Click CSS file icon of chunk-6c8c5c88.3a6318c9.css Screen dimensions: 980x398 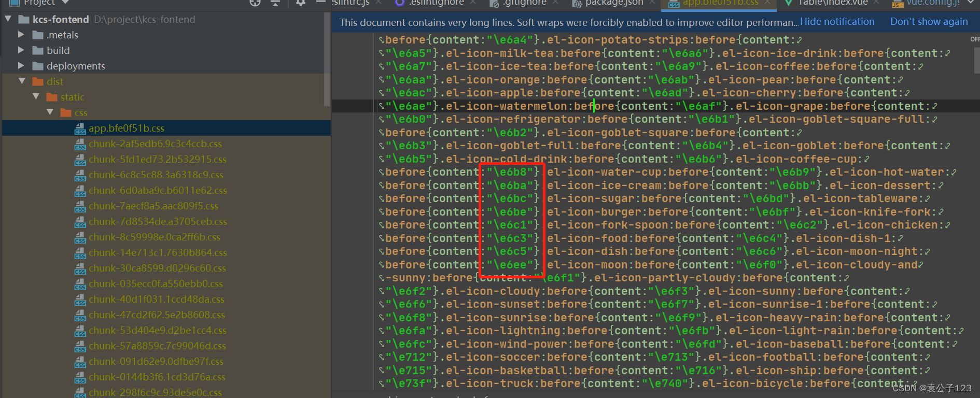coord(80,175)
